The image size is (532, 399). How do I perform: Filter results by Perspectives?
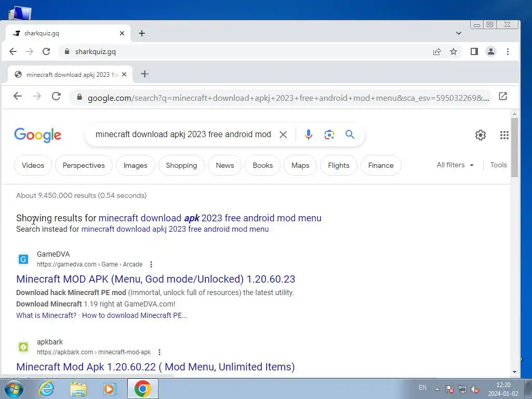(x=84, y=165)
